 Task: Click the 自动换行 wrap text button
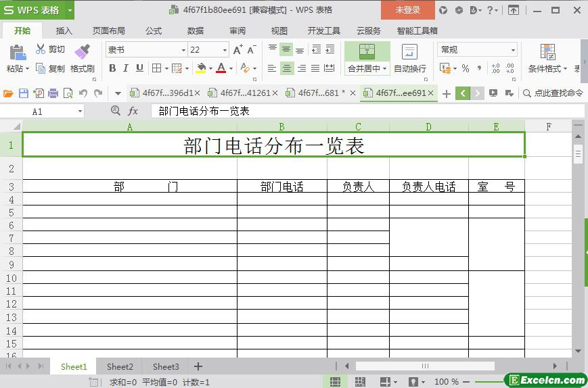click(x=409, y=58)
